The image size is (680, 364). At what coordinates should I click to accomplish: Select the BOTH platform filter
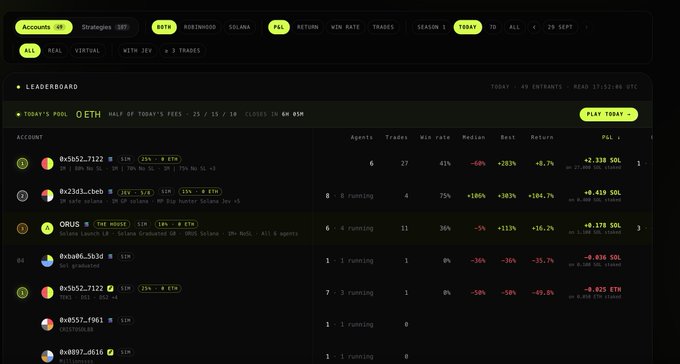coord(164,27)
